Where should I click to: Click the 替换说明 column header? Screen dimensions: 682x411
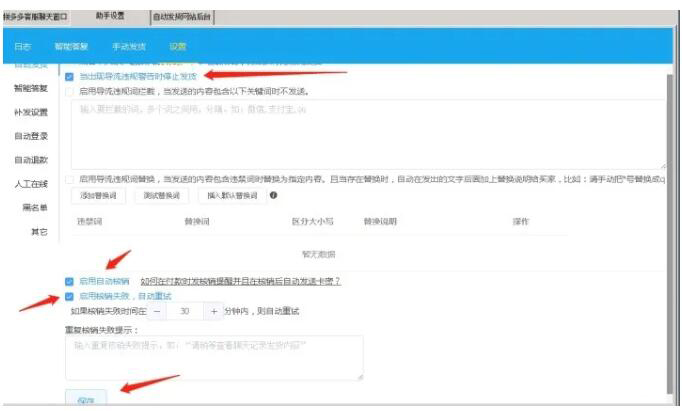pos(381,221)
